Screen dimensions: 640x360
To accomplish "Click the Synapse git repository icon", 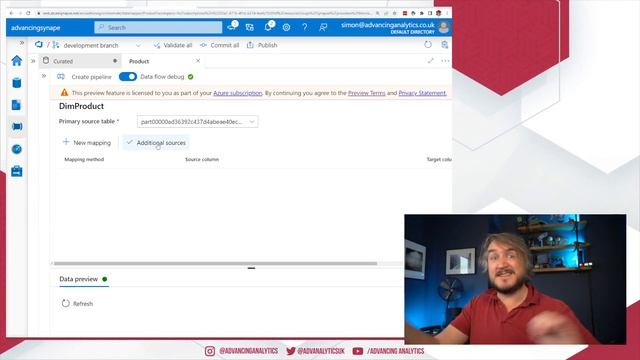I will pos(39,44).
